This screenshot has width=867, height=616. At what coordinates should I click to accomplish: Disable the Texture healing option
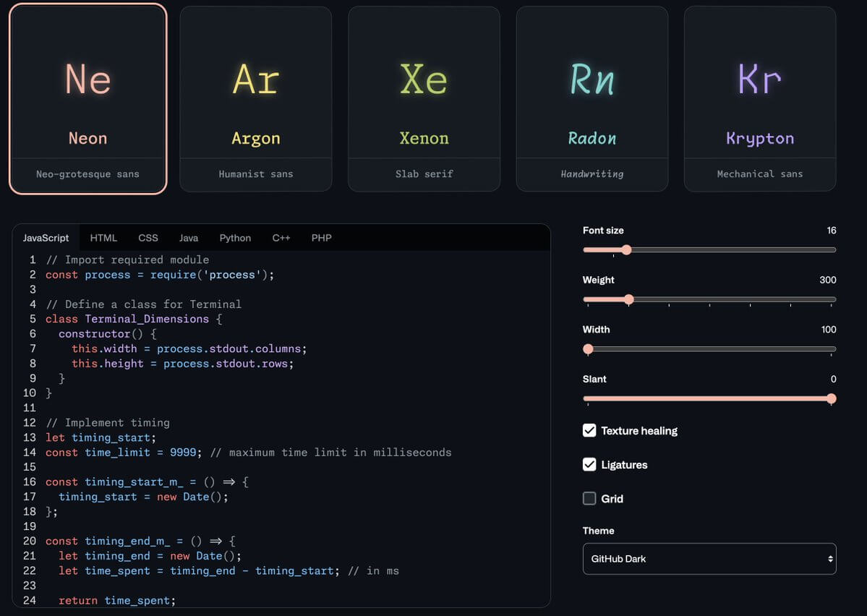(589, 430)
